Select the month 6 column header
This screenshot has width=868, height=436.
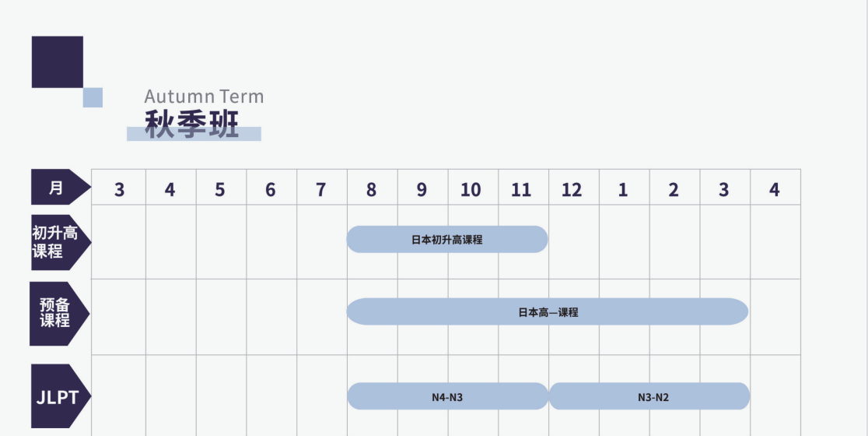(x=271, y=189)
